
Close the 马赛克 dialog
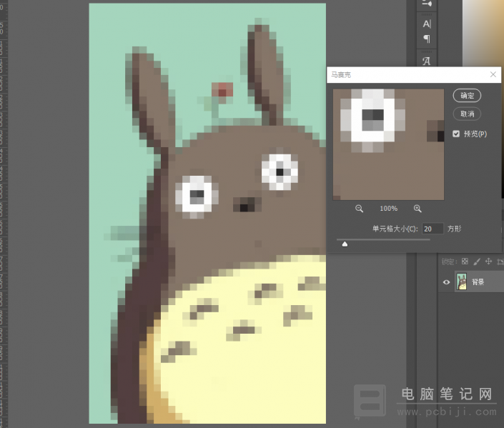493,74
